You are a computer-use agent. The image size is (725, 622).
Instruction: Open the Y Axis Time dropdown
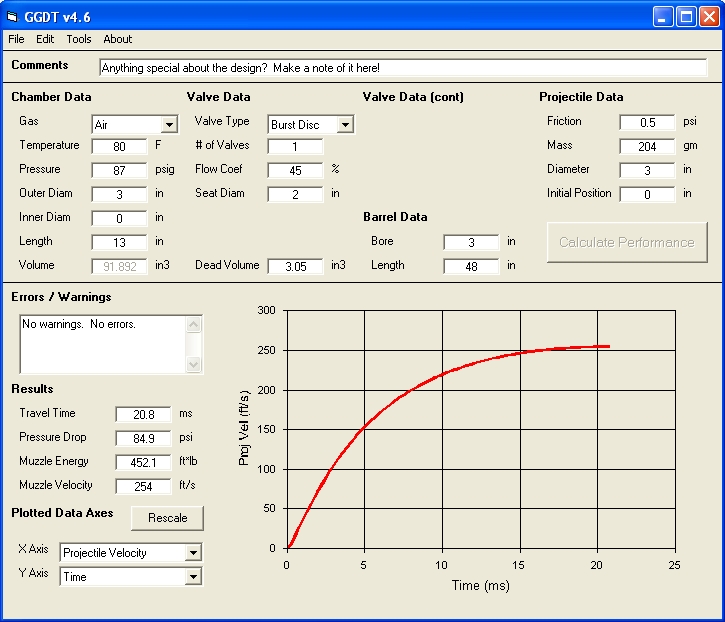(193, 577)
